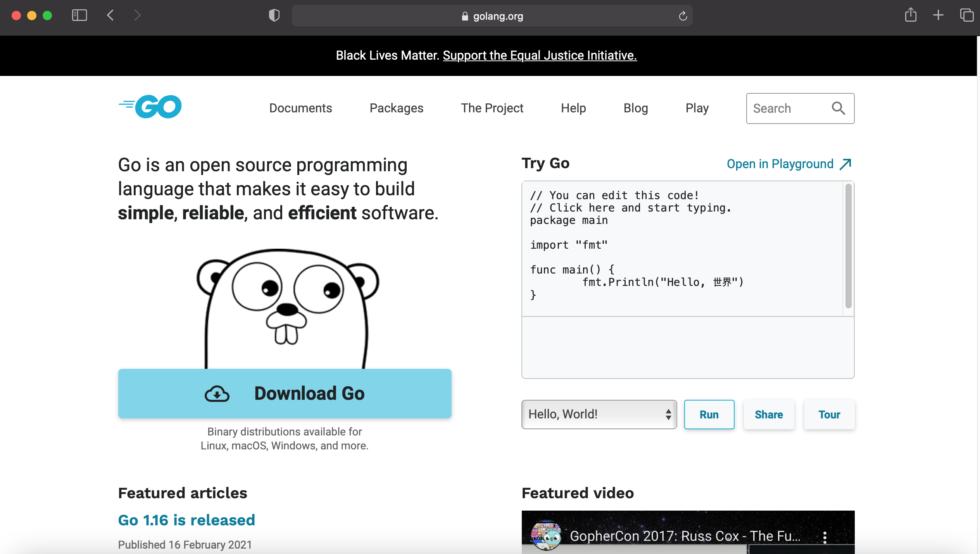
Task: Open the privacy report shield icon
Action: 274,15
